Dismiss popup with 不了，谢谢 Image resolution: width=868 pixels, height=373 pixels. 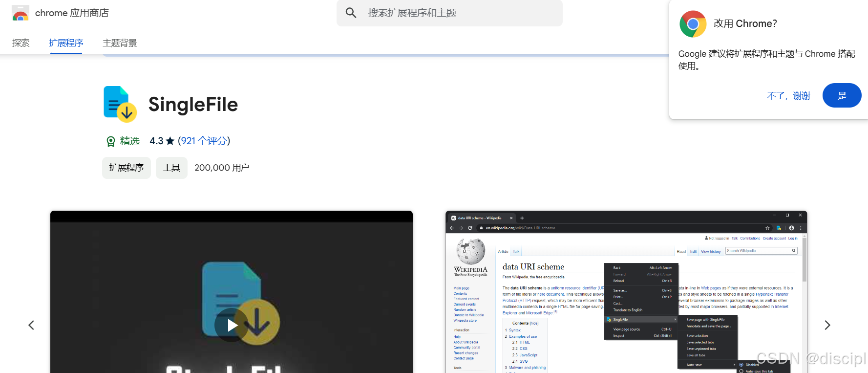(x=789, y=96)
